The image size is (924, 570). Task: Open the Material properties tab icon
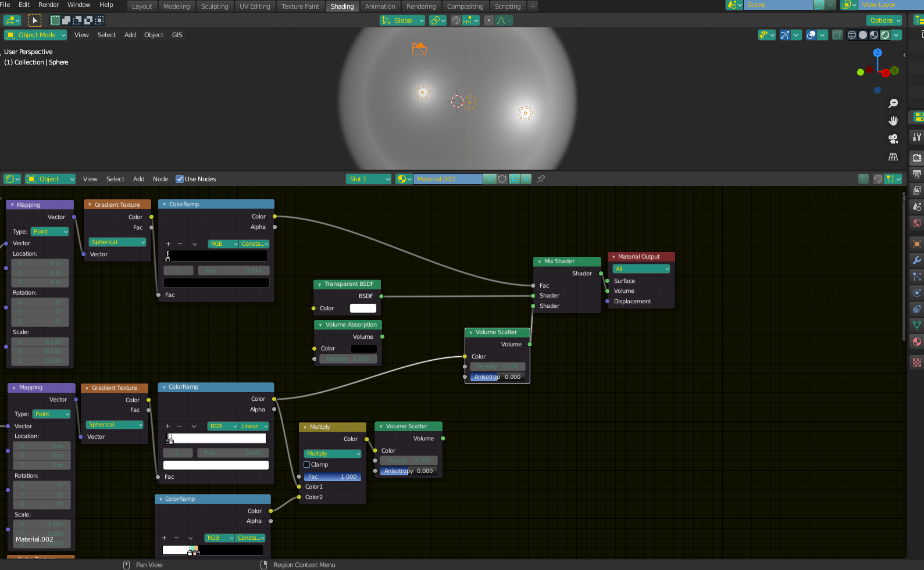[x=917, y=342]
